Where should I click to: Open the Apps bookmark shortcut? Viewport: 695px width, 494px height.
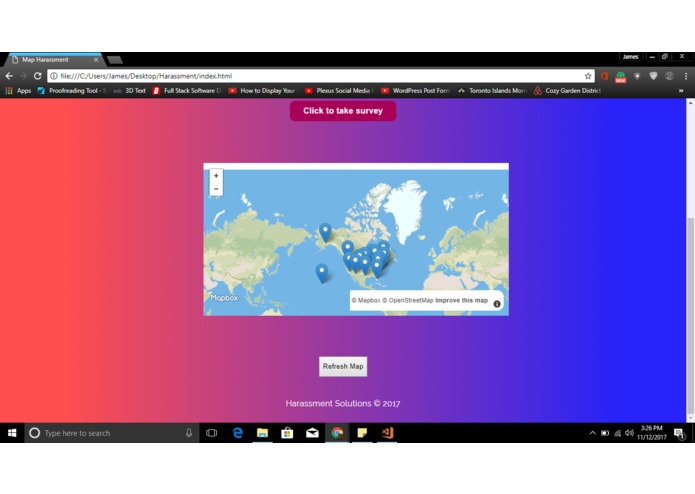pos(18,91)
